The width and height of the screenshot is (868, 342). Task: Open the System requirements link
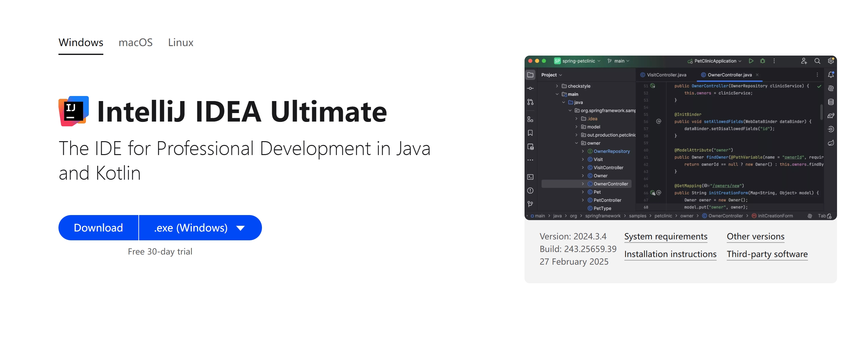(665, 236)
